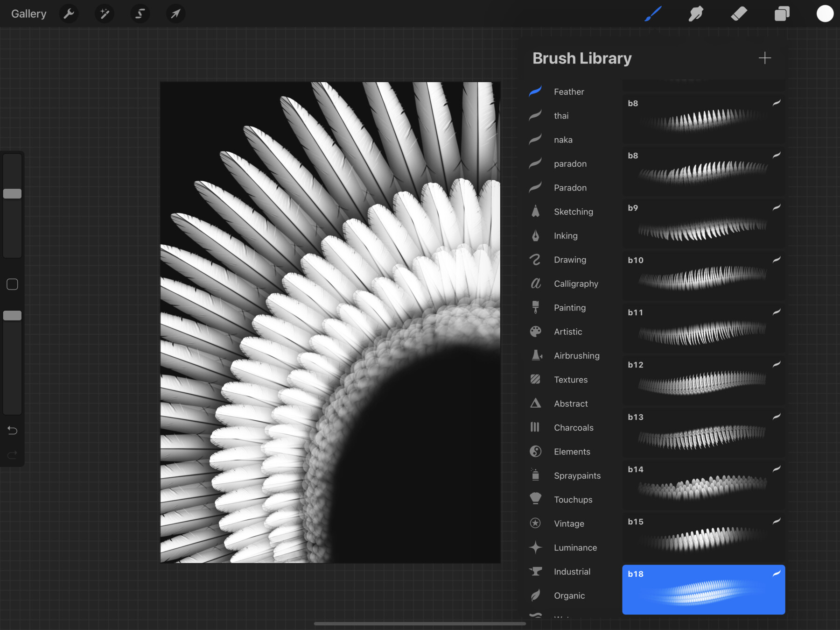The image size is (840, 630).
Task: Open the Actions wrench menu
Action: pos(69,14)
